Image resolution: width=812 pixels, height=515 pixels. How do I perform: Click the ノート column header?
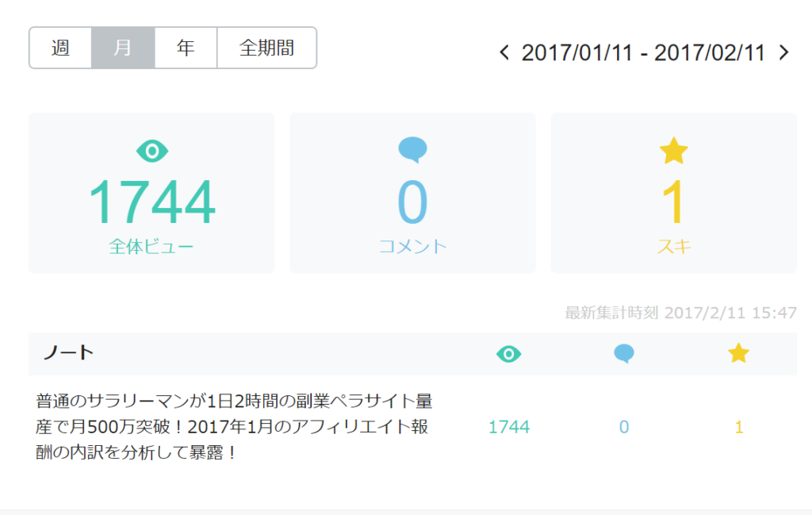click(68, 353)
